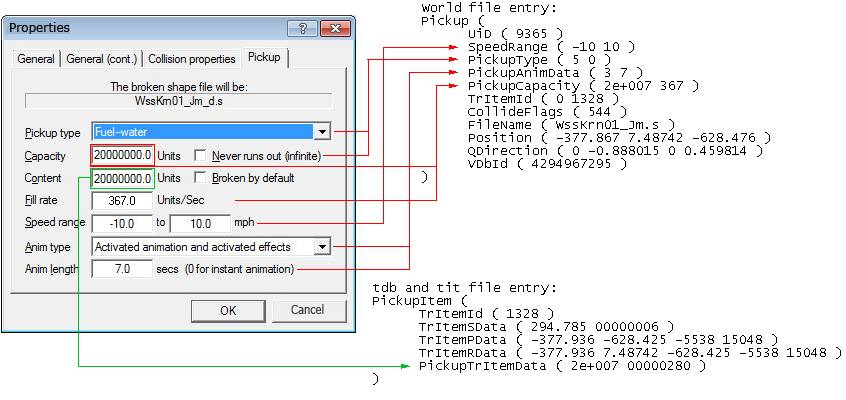The height and width of the screenshot is (400, 846).
Task: Click the minimum Speed range field
Action: tap(122, 223)
